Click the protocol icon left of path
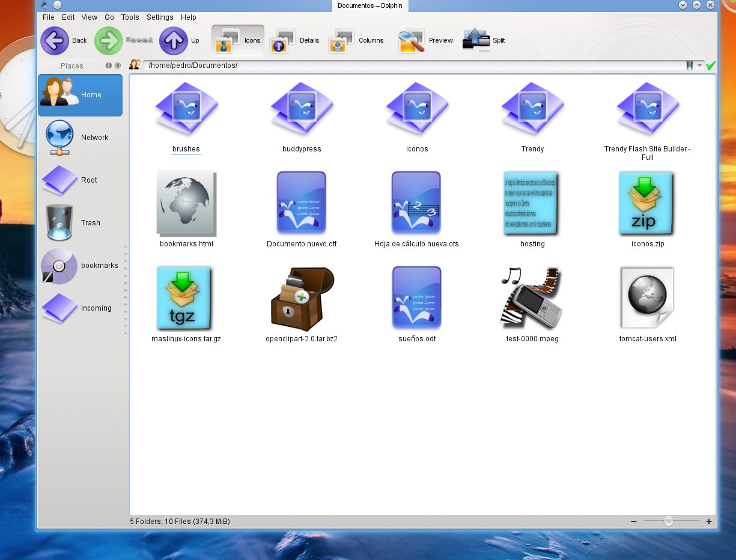Viewport: 736px width, 560px height. point(135,65)
